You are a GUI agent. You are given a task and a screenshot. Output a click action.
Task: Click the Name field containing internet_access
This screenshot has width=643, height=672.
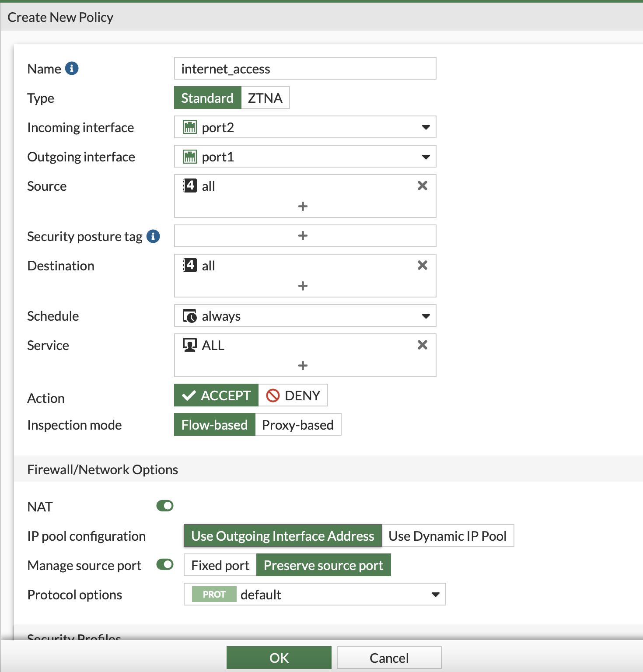click(305, 68)
